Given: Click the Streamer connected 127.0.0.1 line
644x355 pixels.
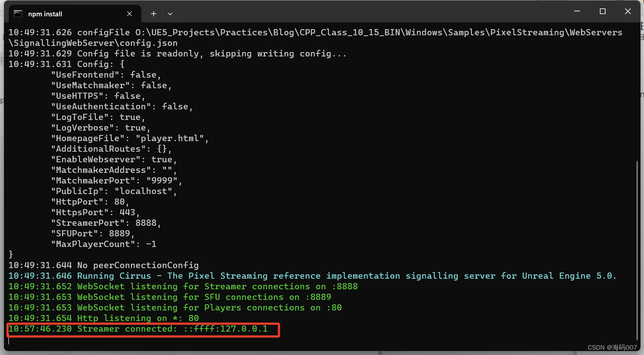Looking at the screenshot, I should 138,329.
